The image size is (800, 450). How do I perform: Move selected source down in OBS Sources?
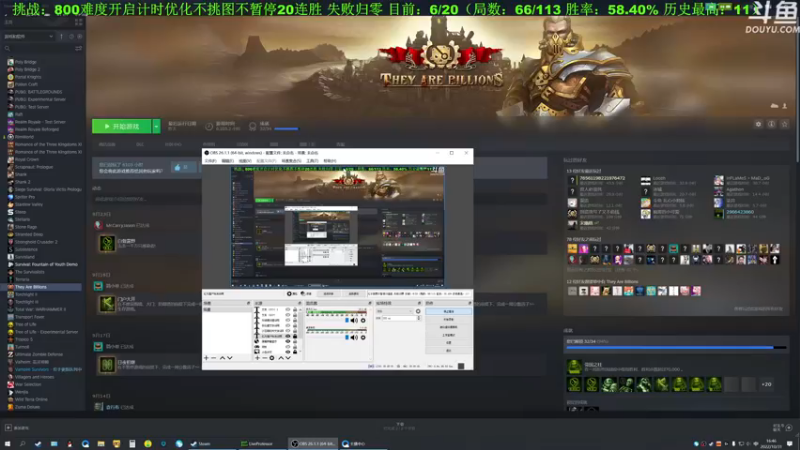click(288, 358)
